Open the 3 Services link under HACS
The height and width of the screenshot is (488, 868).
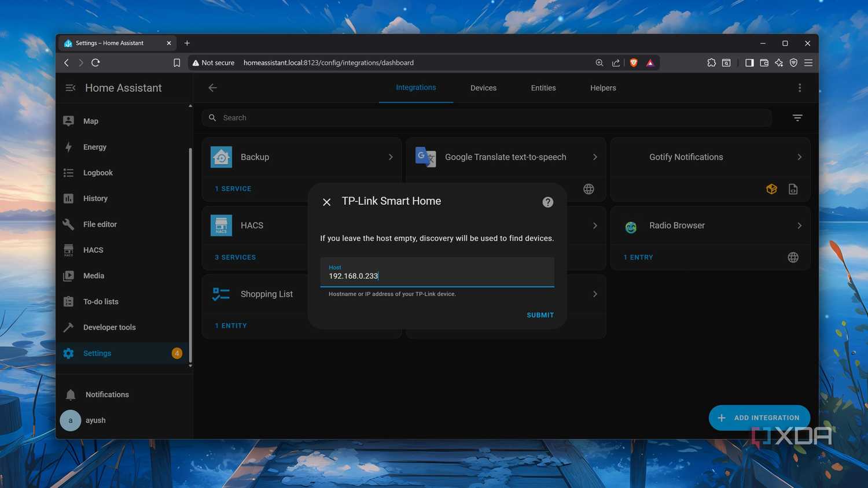point(235,257)
